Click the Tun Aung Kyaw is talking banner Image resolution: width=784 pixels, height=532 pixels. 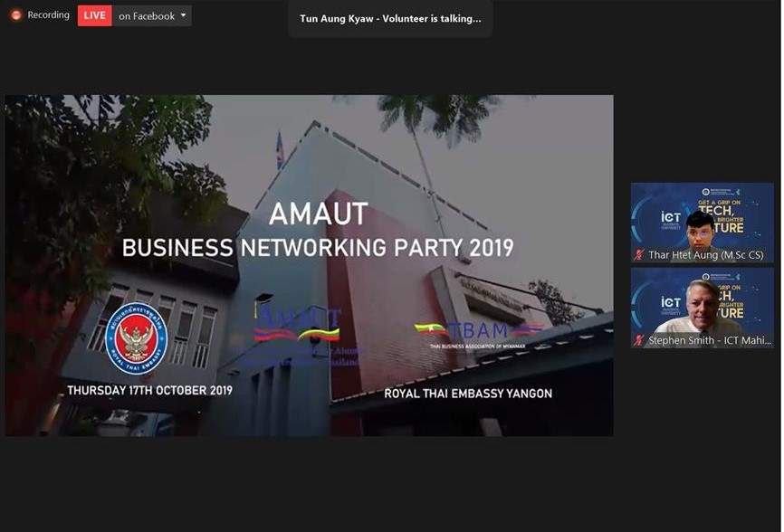point(390,18)
